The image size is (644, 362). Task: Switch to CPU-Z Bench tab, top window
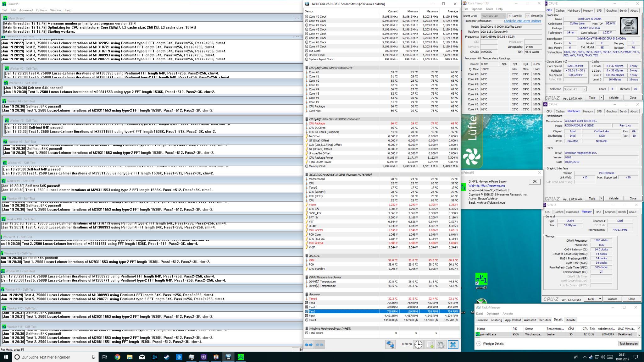[623, 10]
